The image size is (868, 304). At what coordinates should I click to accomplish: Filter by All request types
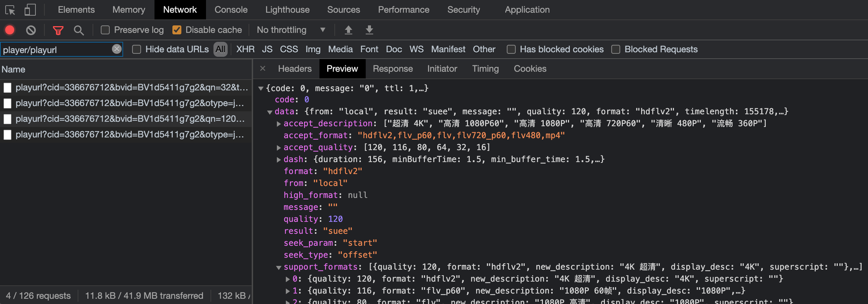tap(221, 49)
